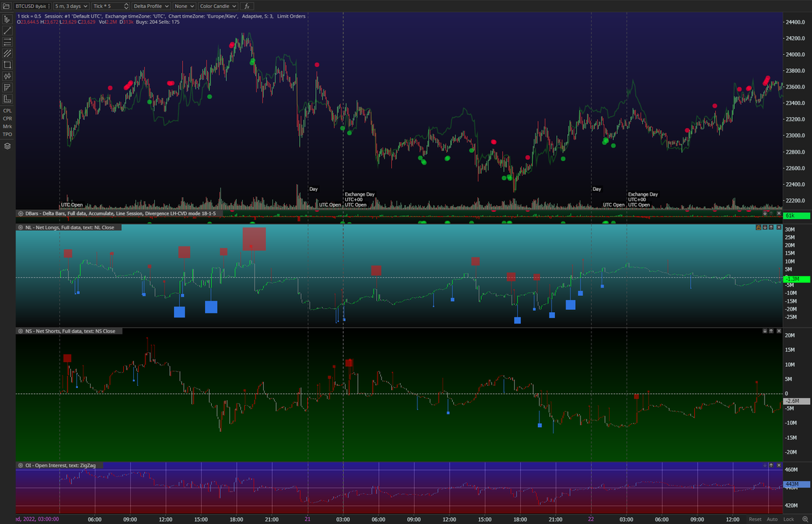Toggle visibility of the NS Net Shorts indicator
The height and width of the screenshot is (524, 812).
tap(20, 331)
